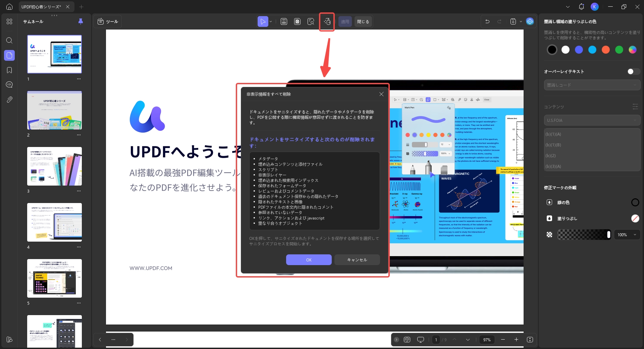Screen dimensions: 644x349
Task: Open the attachments paperclip icon
Action: [x=9, y=99]
